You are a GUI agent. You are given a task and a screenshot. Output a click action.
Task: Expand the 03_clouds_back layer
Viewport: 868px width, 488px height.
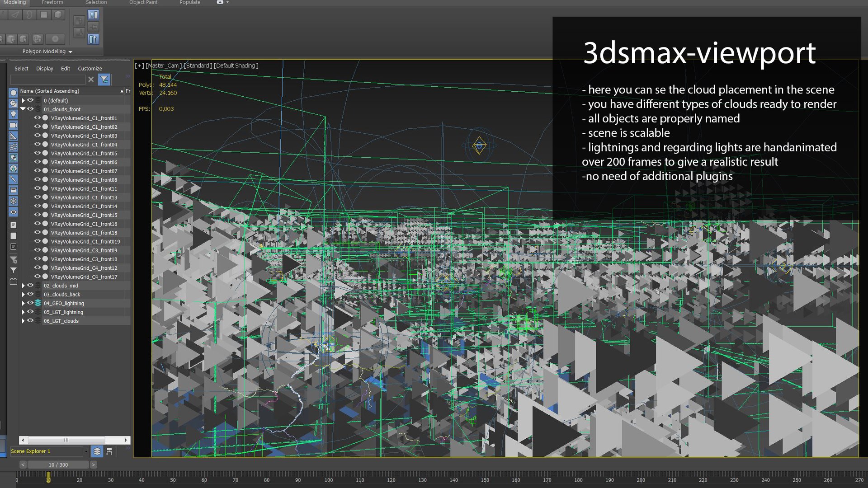pos(23,294)
